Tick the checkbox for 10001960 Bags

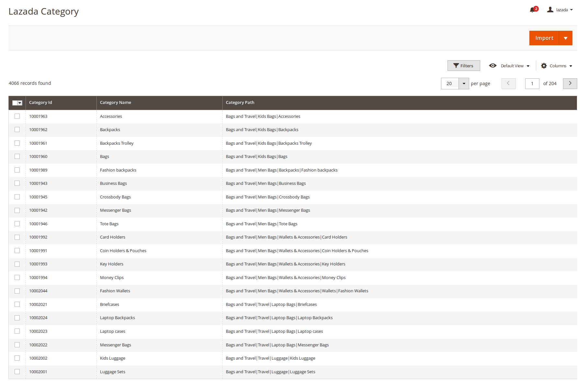[x=17, y=156]
